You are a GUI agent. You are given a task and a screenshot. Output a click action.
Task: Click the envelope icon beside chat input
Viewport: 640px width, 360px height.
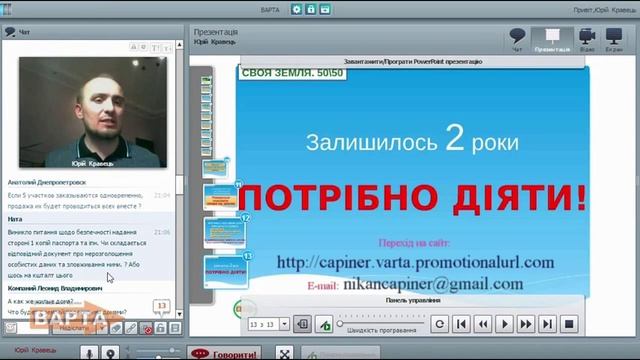[x=11, y=328]
